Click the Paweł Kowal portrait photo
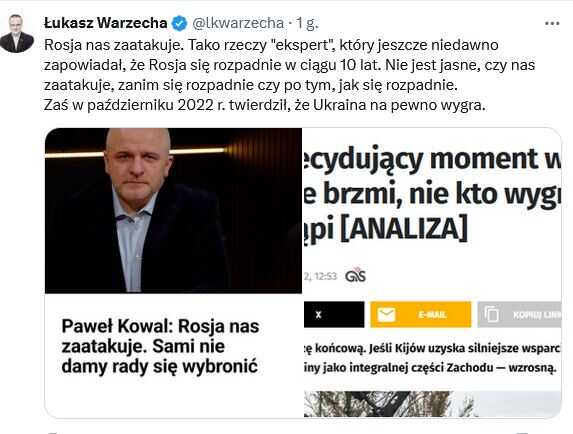The width and height of the screenshot is (573, 434). click(173, 210)
